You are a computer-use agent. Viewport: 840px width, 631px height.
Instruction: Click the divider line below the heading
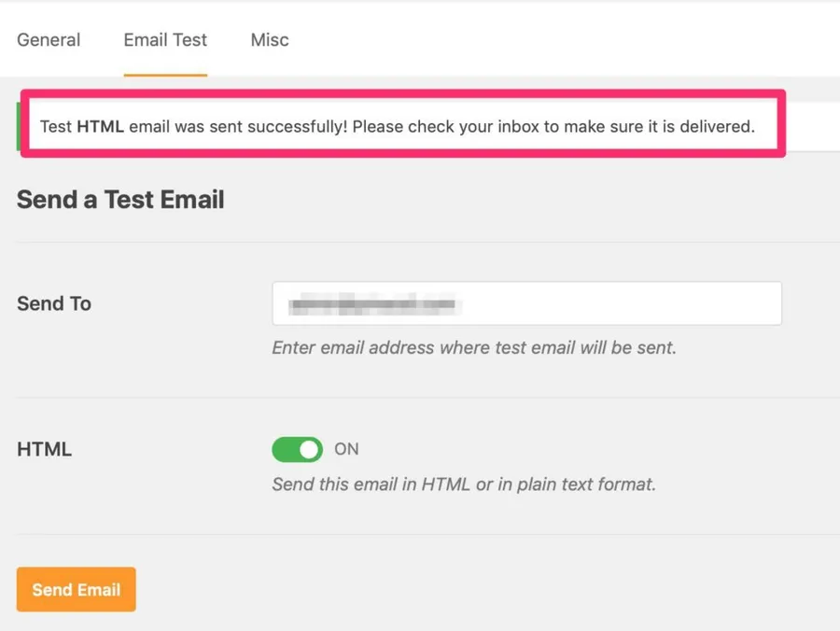click(420, 243)
